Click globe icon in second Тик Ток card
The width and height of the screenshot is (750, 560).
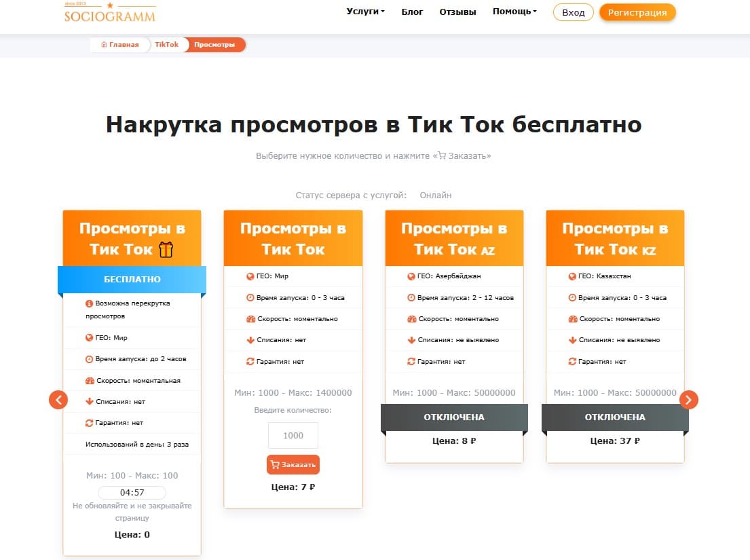(x=250, y=276)
